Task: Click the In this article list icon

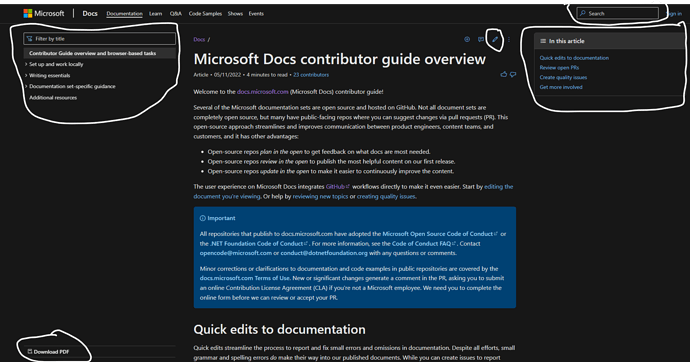Action: 543,41
